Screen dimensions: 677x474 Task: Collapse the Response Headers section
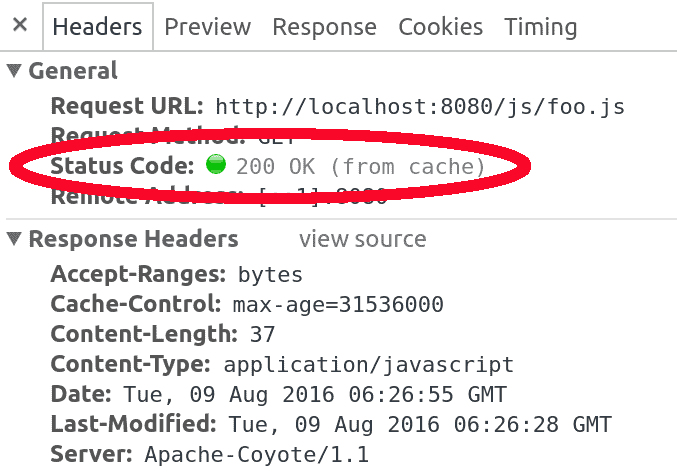point(14,240)
